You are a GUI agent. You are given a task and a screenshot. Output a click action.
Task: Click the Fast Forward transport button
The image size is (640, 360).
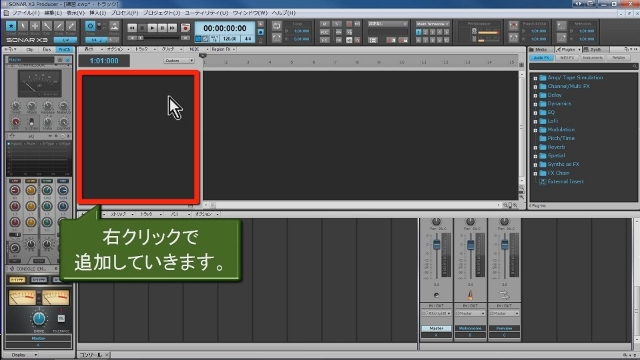173,28
